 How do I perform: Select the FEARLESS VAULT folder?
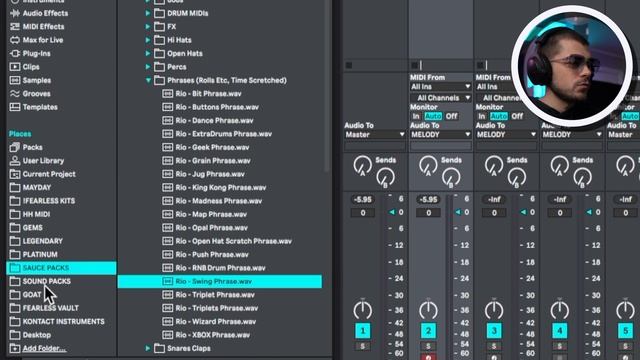(x=44, y=308)
